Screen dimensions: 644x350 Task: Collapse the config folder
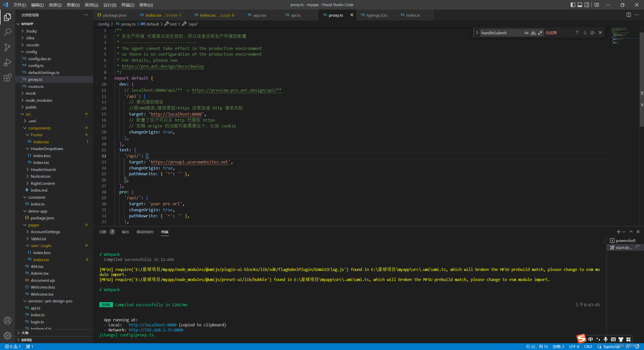[x=31, y=52]
